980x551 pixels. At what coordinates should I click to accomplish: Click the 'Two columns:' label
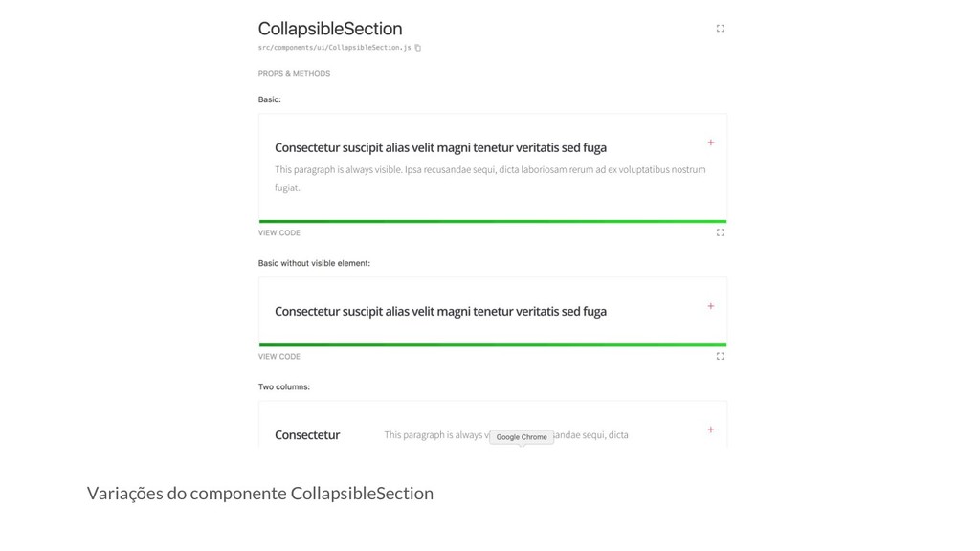coord(283,386)
